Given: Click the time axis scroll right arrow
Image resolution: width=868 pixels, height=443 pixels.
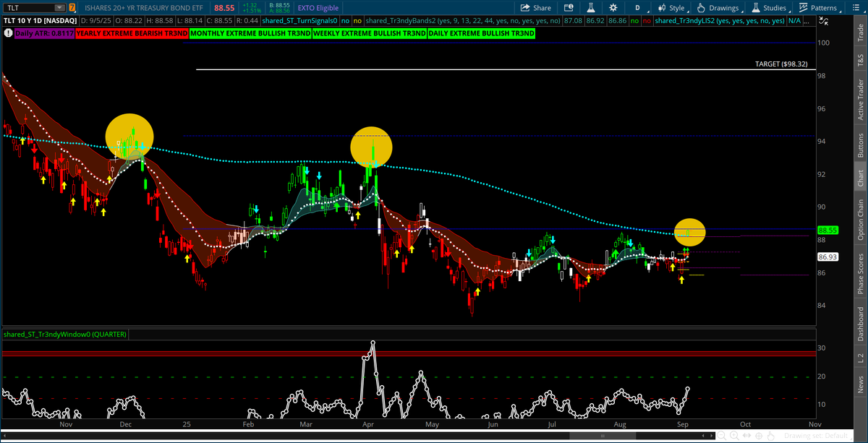Looking at the screenshot, I should click(711, 436).
